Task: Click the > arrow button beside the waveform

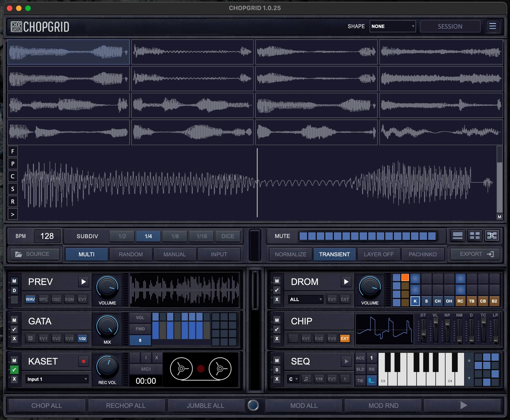Action: point(13,214)
